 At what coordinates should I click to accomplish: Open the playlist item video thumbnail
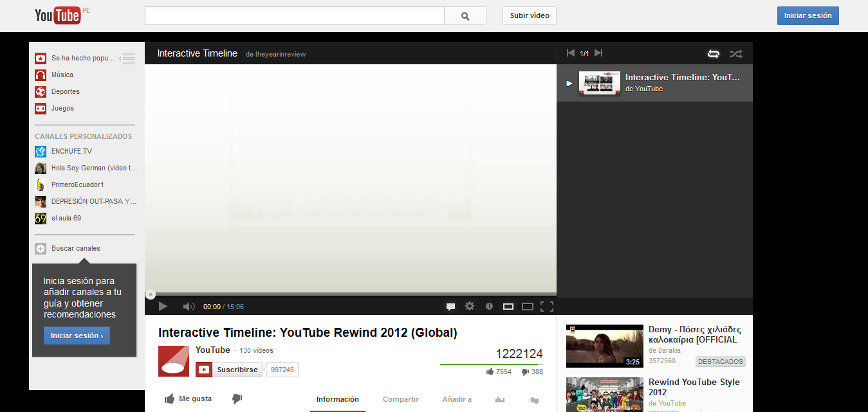[600, 84]
